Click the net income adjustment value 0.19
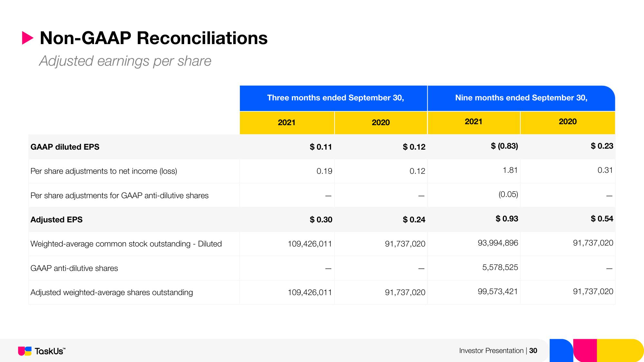The width and height of the screenshot is (644, 362). click(324, 171)
